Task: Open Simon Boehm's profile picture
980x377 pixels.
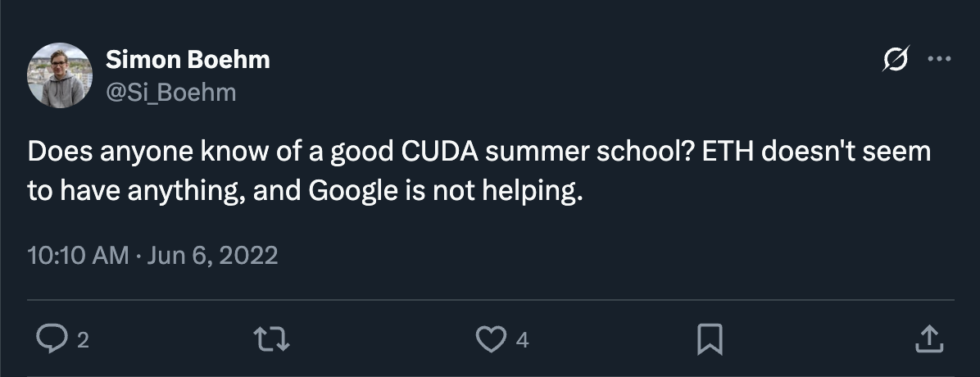Action: (x=59, y=75)
